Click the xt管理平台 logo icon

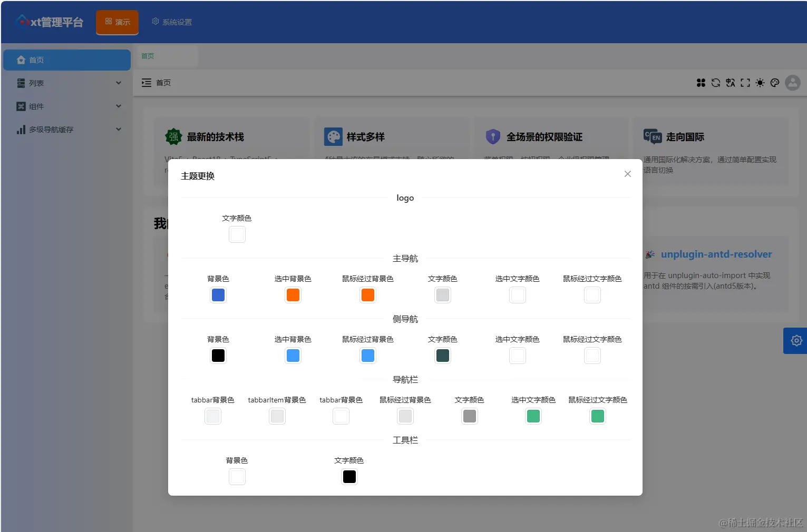coord(22,22)
